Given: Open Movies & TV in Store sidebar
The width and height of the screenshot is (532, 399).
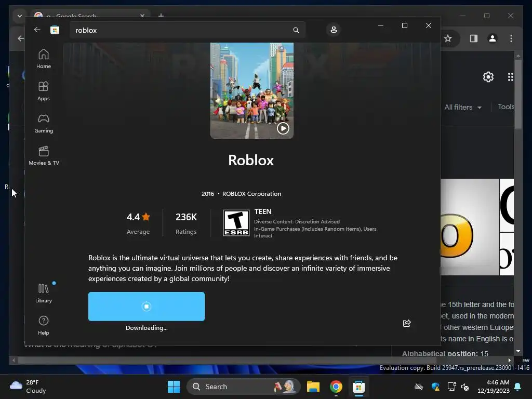Looking at the screenshot, I should tap(44, 155).
